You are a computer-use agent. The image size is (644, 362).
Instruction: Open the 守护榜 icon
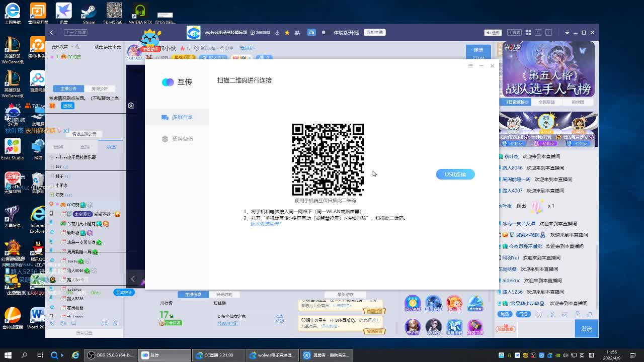tap(413, 327)
